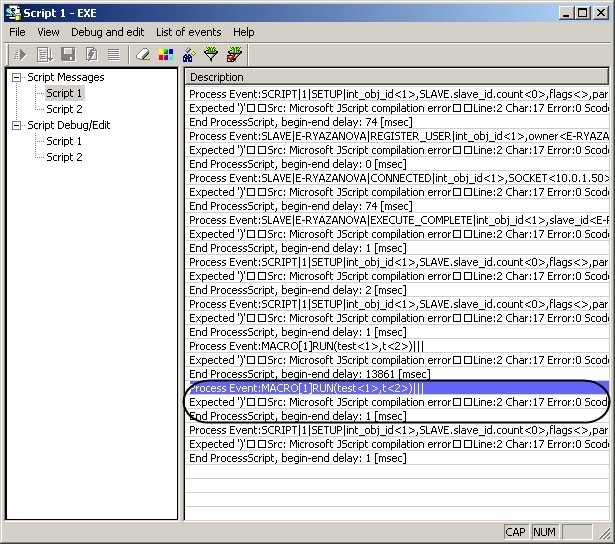Click the save floppy disk icon
This screenshot has height=544, width=615.
coord(68,54)
